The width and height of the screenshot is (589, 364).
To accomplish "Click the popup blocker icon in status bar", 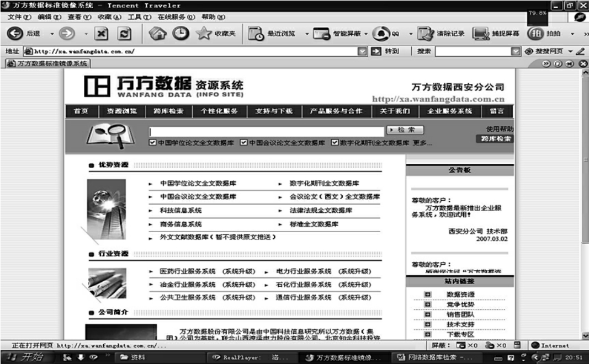I will pyautogui.click(x=460, y=345).
